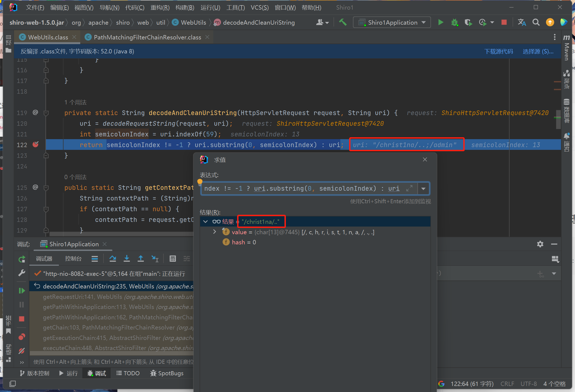Open the Shiro1Application run configuration dropdown
The image size is (575, 392).
pyautogui.click(x=392, y=22)
